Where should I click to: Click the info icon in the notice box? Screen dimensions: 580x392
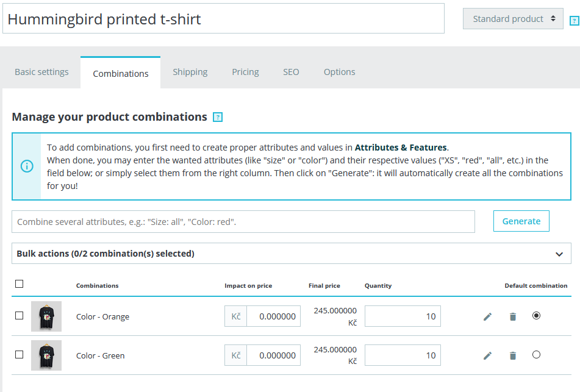pos(27,166)
